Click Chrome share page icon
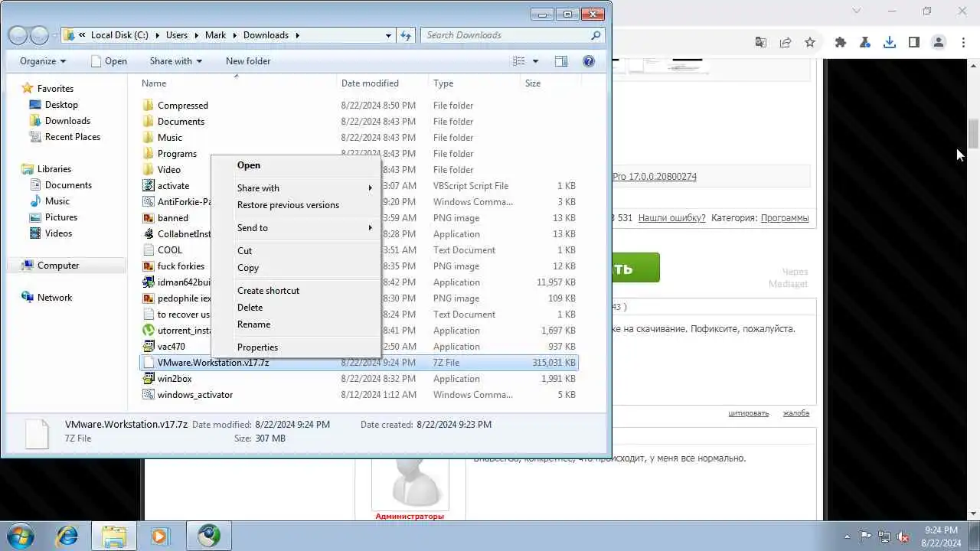The width and height of the screenshot is (980, 551). click(786, 43)
